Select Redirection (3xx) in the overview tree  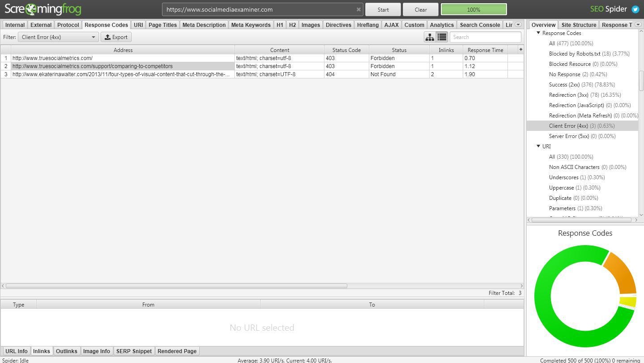coord(585,95)
